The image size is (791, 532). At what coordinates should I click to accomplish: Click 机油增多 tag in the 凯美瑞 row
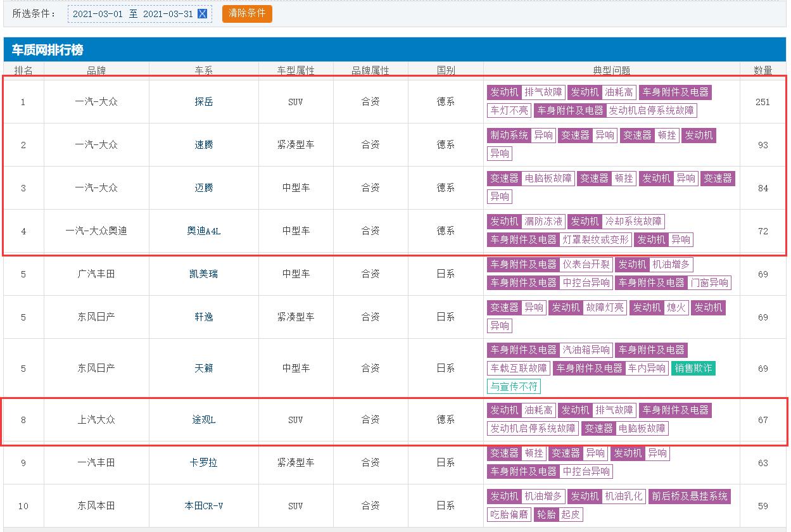point(671,265)
